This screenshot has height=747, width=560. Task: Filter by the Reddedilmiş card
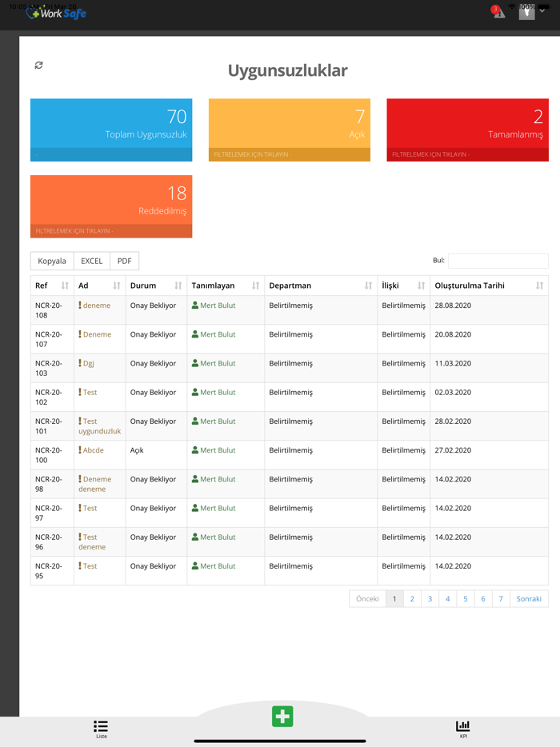(111, 206)
